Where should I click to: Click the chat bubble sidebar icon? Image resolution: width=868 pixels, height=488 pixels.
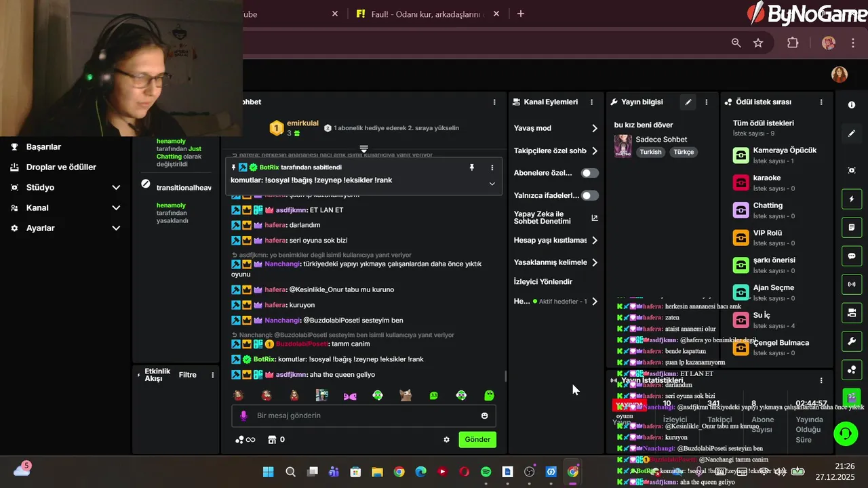click(x=852, y=256)
